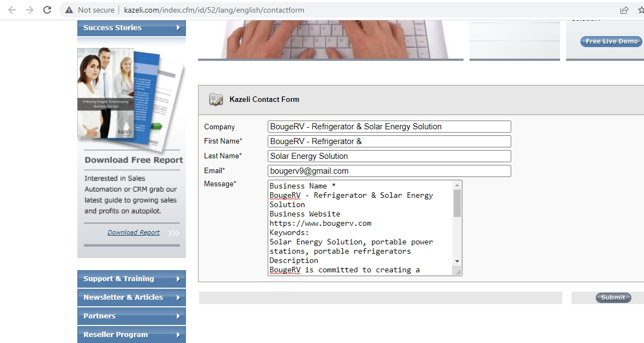Click the Free Live Demo button
This screenshot has height=343, width=644.
click(x=611, y=42)
